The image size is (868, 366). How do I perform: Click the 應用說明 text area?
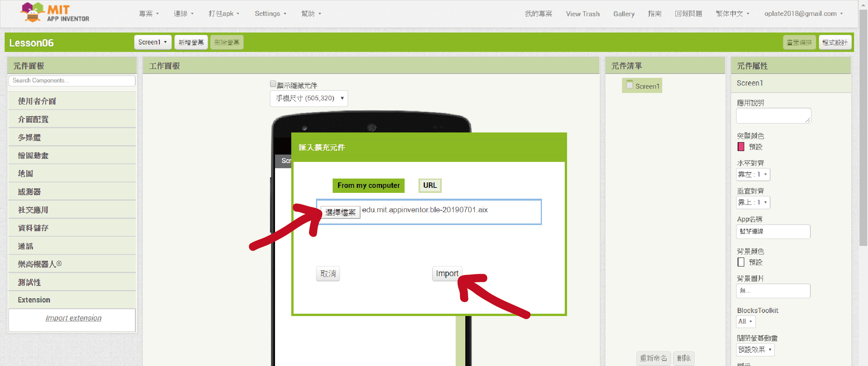tap(774, 116)
